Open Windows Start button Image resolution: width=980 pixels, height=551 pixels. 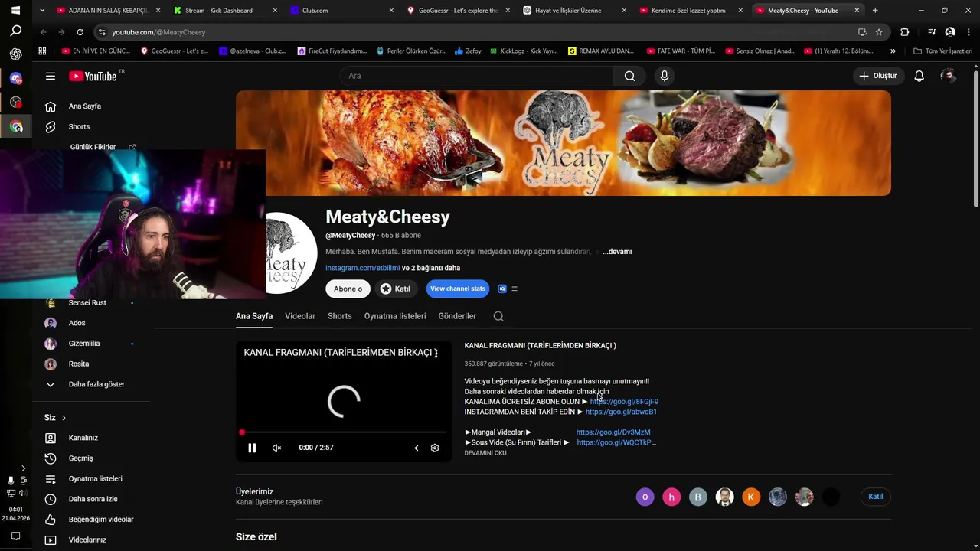click(x=15, y=11)
